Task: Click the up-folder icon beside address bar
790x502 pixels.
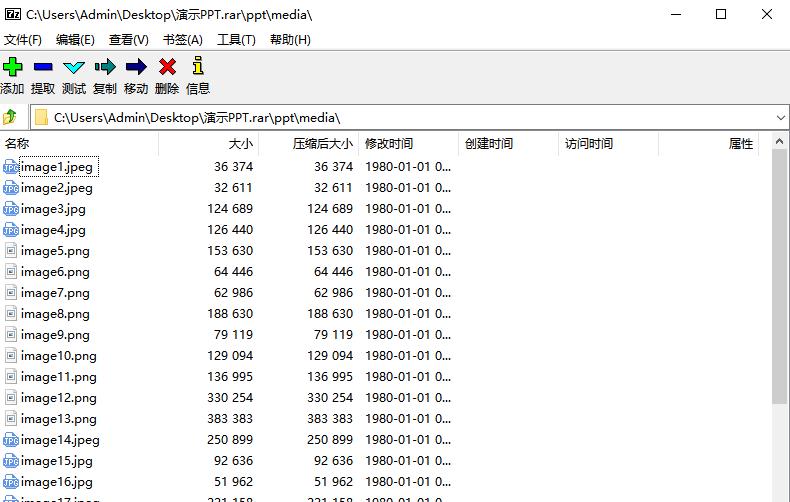Action: [x=11, y=117]
